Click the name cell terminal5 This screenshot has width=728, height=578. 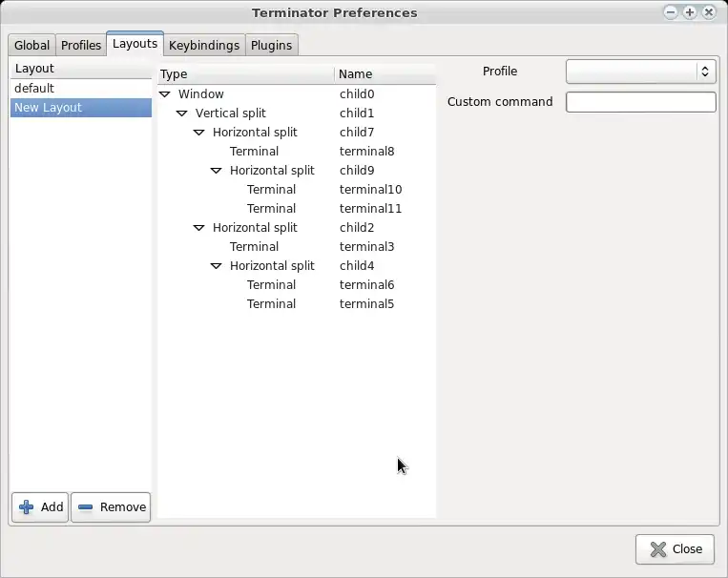tap(366, 303)
